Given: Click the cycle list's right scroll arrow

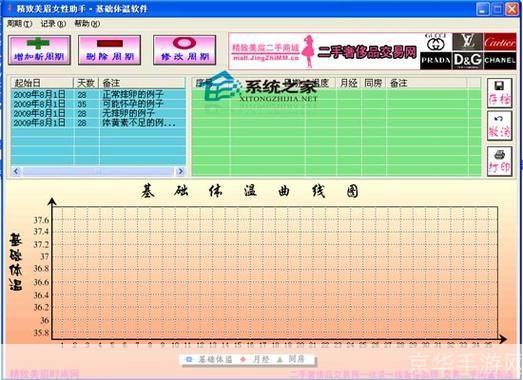Looking at the screenshot, I should (180, 171).
